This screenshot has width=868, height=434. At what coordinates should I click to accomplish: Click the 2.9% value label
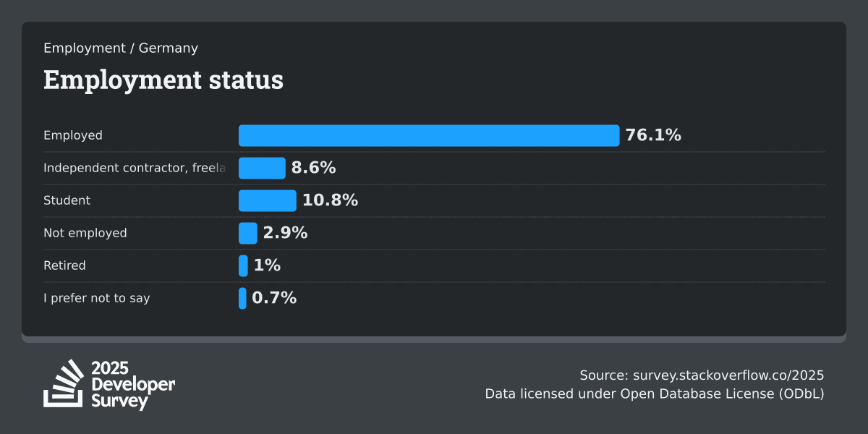tap(285, 234)
